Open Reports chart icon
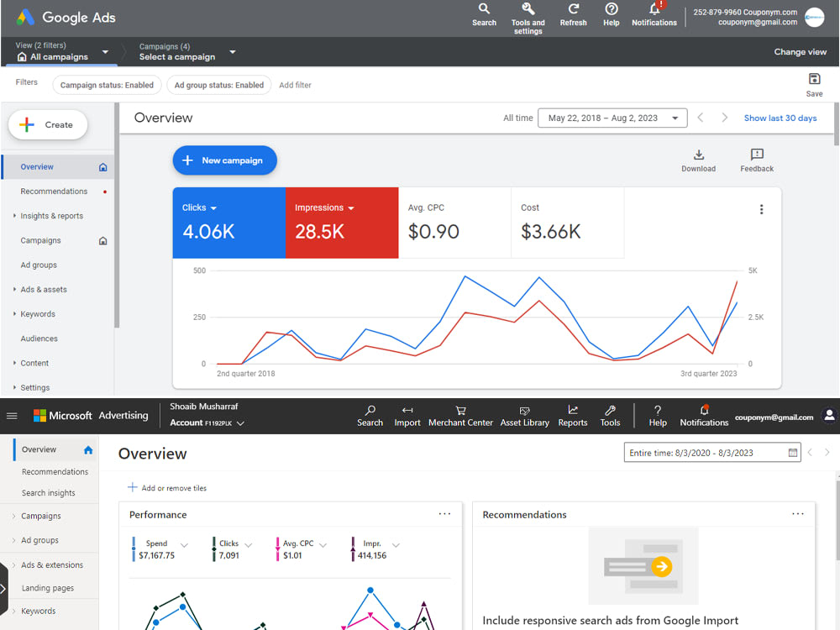Image resolution: width=840 pixels, height=630 pixels. pyautogui.click(x=573, y=411)
